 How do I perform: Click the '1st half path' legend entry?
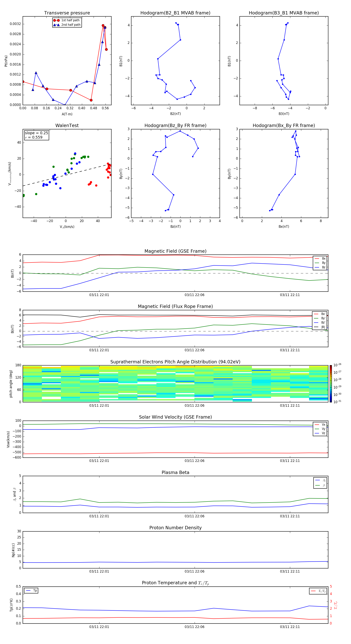tap(67, 20)
